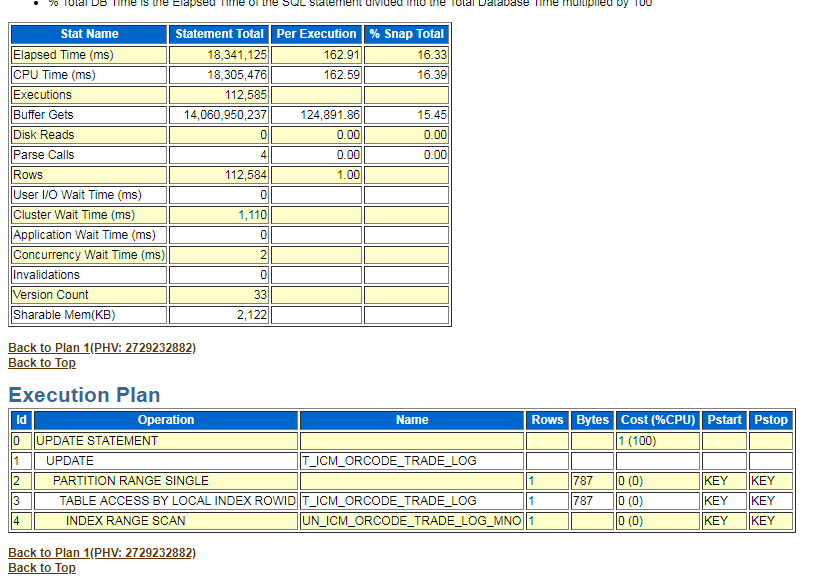Follow the bottom Back to Top link
The image size is (827, 578).
point(42,568)
